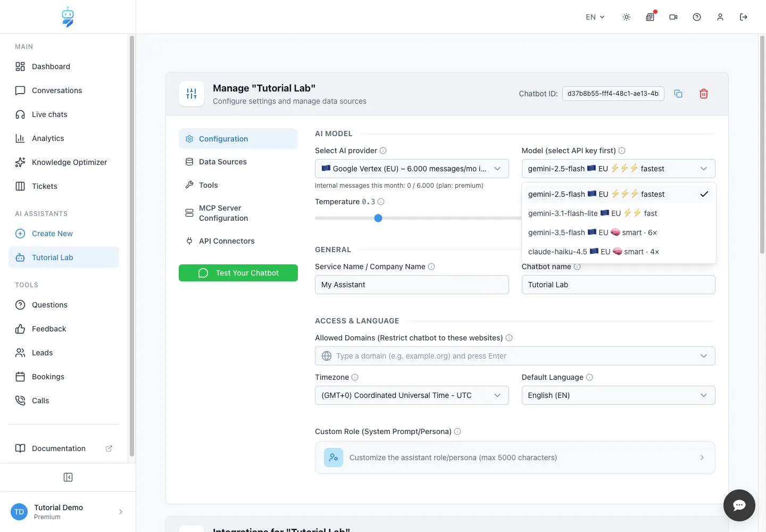766x532 pixels.
Task: Click the info icon next to Chatbot name
Action: (x=577, y=267)
